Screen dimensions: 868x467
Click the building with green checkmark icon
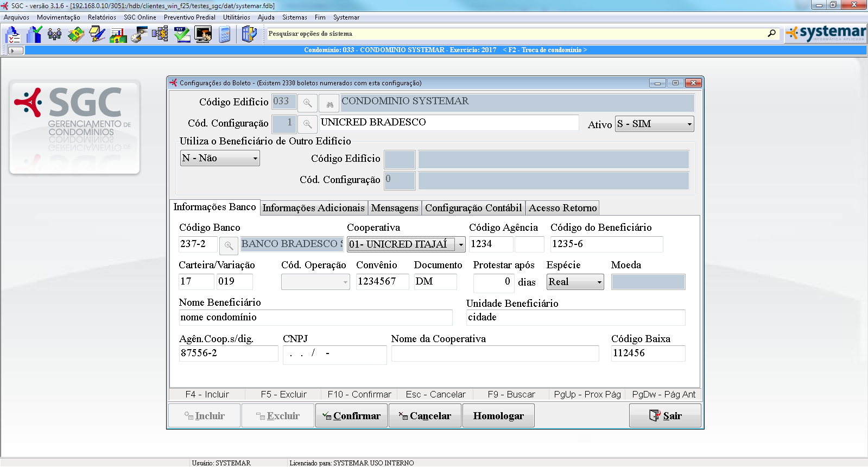coord(34,35)
